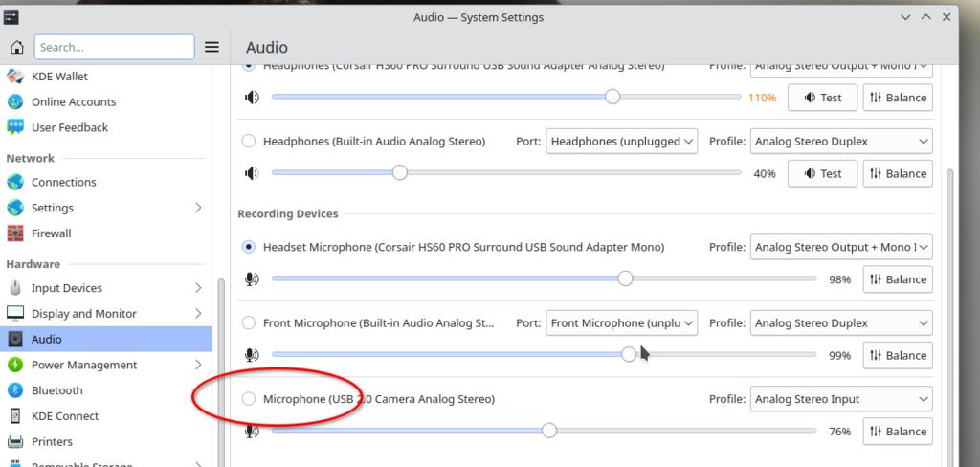Open the Analog Stereo Input profile dropdown
Image resolution: width=980 pixels, height=467 pixels.
[841, 399]
